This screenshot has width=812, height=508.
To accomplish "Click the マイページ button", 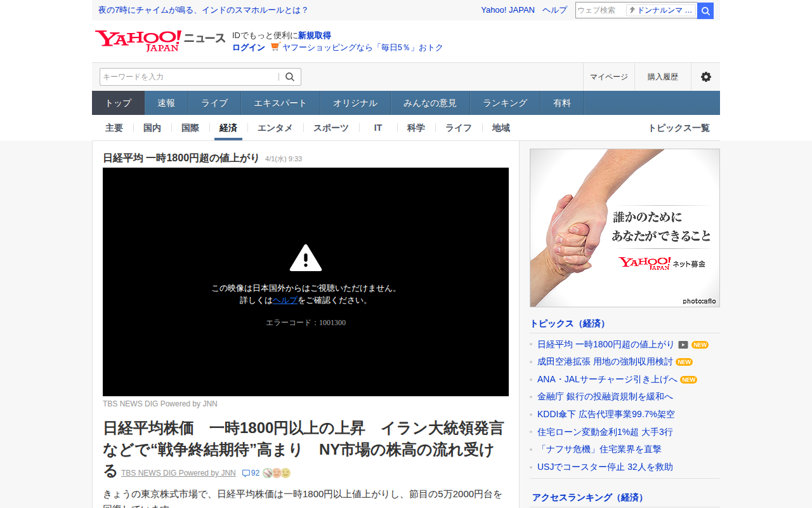I will coord(609,77).
